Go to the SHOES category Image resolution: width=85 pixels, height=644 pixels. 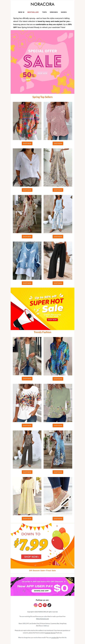pos(64,12)
